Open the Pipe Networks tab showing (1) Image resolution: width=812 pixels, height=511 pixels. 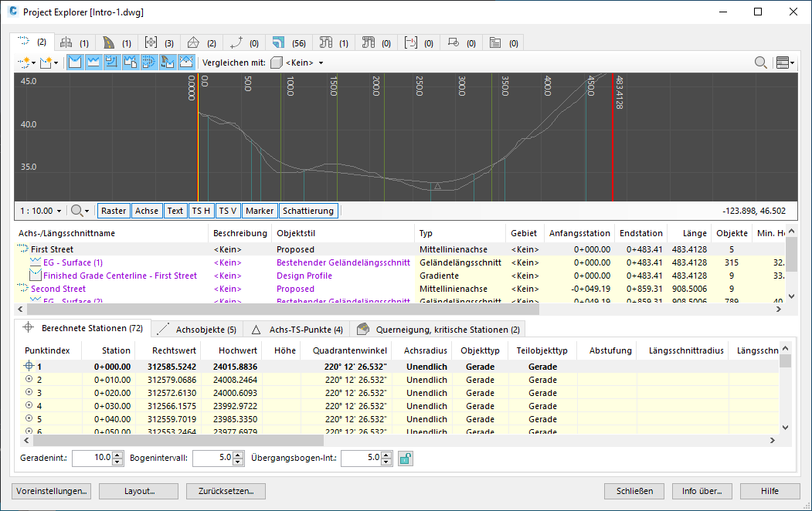click(334, 43)
